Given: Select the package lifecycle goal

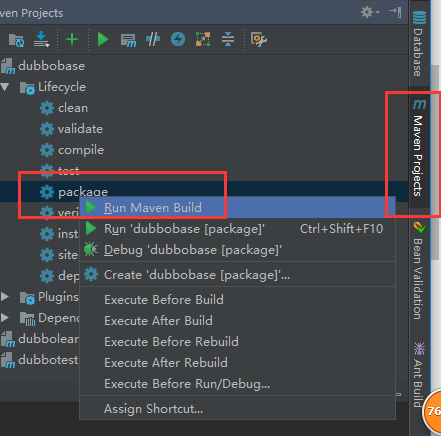Looking at the screenshot, I should point(83,192).
